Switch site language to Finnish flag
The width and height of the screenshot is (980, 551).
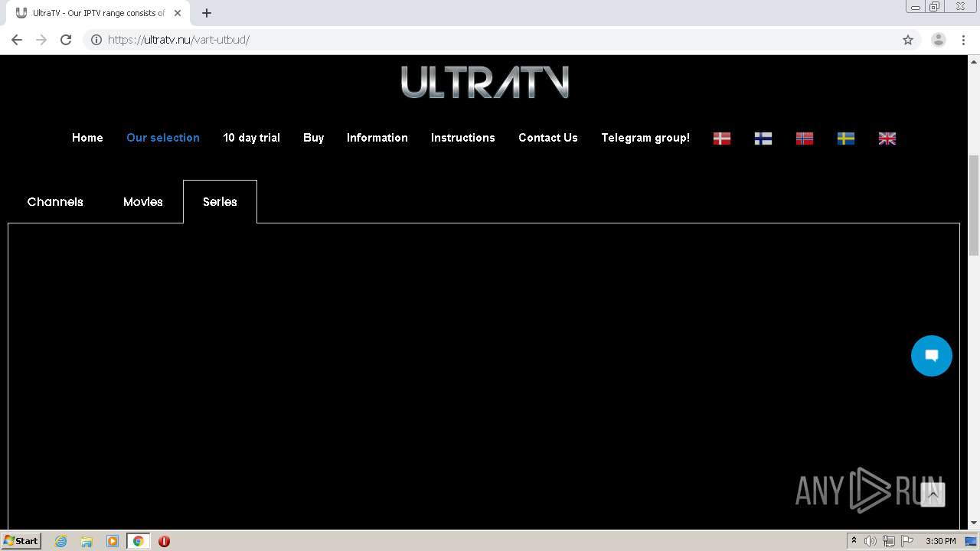763,139
